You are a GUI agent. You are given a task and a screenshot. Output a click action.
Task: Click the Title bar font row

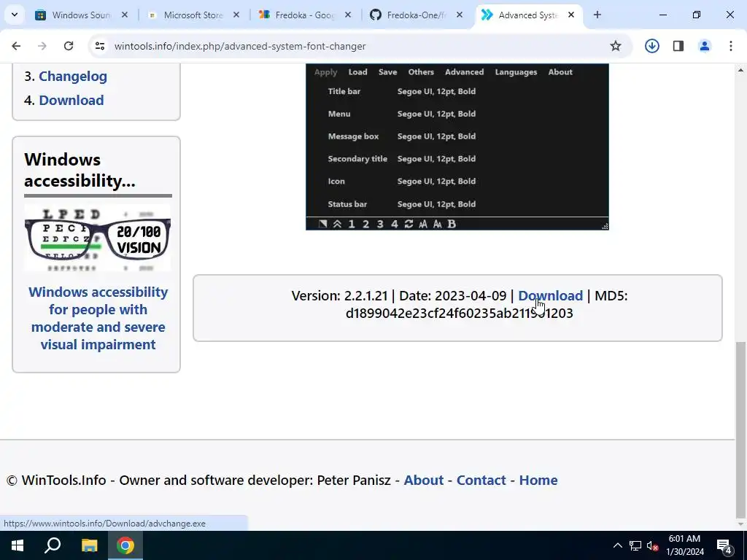pos(402,91)
